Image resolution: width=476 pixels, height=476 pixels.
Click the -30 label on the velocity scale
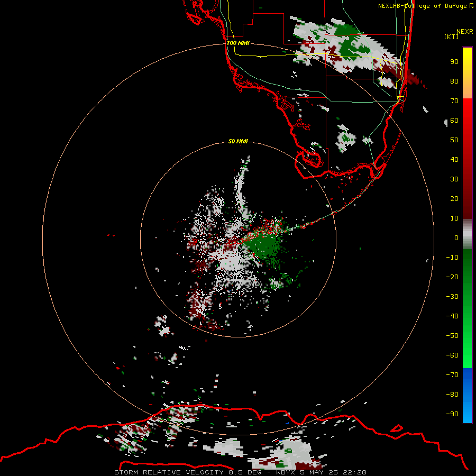click(452, 297)
